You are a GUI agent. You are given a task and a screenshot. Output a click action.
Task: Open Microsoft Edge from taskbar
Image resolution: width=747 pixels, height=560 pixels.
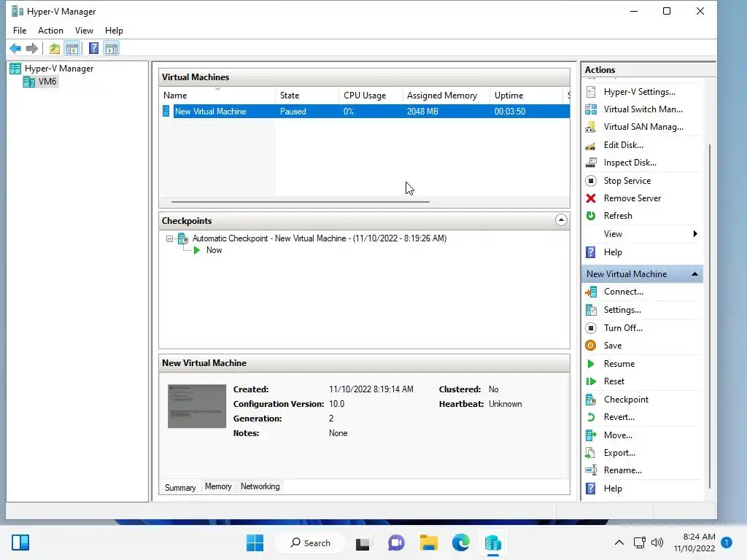tap(461, 542)
